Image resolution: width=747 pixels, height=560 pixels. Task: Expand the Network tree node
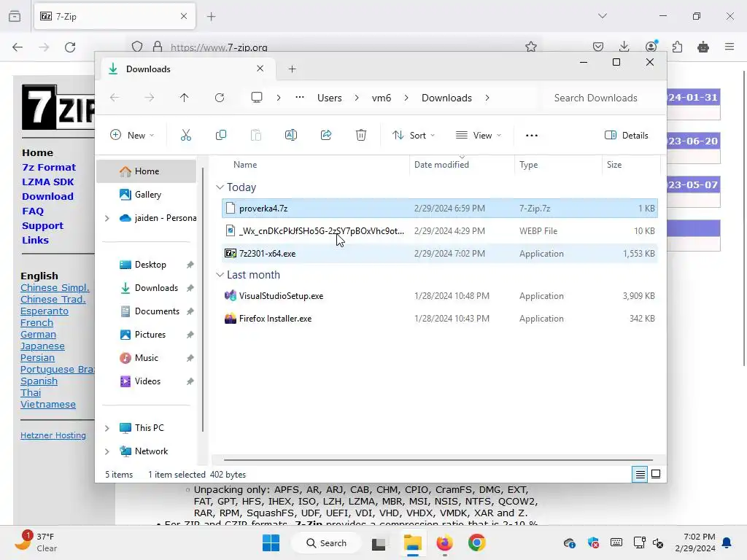click(107, 451)
